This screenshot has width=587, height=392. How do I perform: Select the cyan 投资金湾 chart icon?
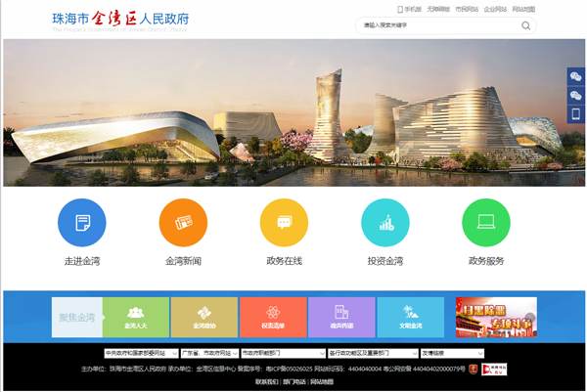385,222
